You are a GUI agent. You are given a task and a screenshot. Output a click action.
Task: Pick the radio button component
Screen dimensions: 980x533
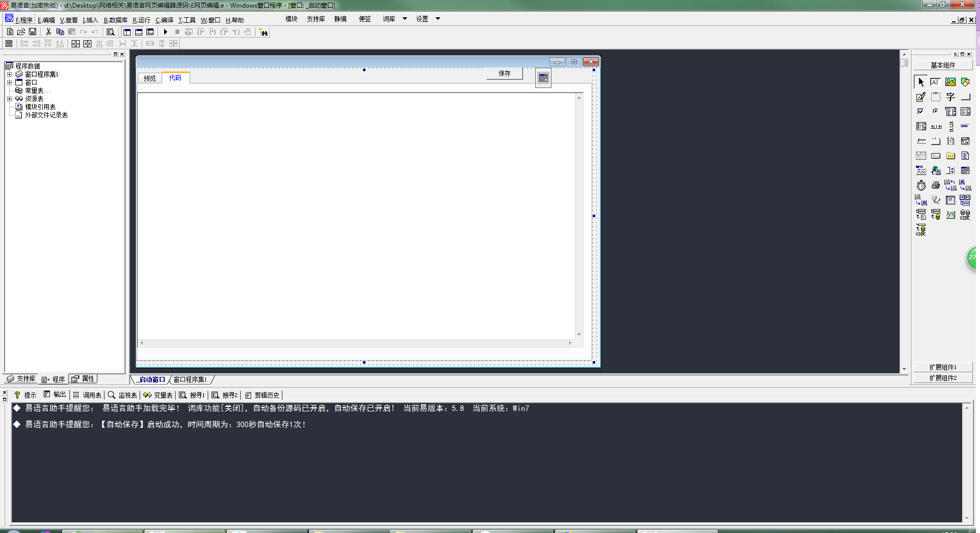pyautogui.click(x=936, y=111)
